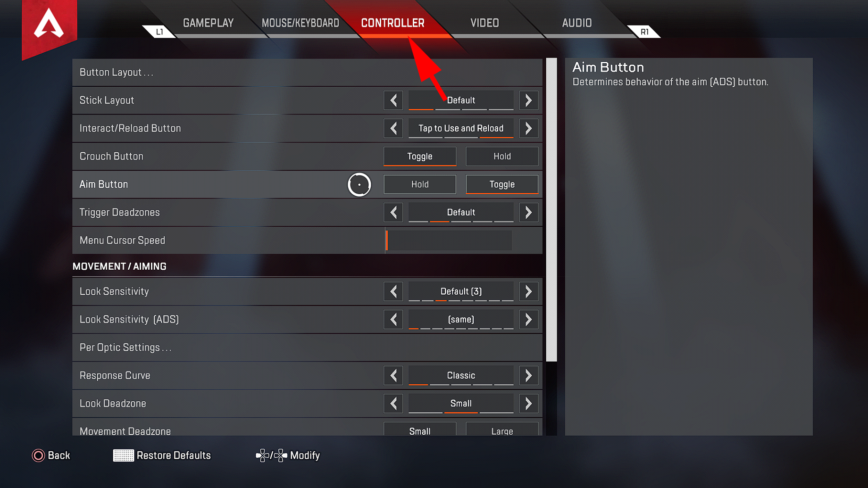
Task: Open Per Optic Settings
Action: pyautogui.click(x=307, y=347)
